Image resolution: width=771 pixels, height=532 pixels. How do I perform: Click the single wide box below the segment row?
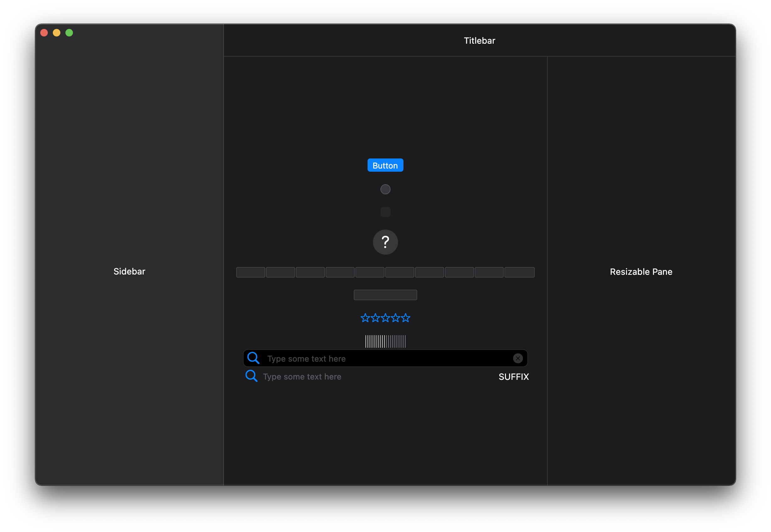385,295
